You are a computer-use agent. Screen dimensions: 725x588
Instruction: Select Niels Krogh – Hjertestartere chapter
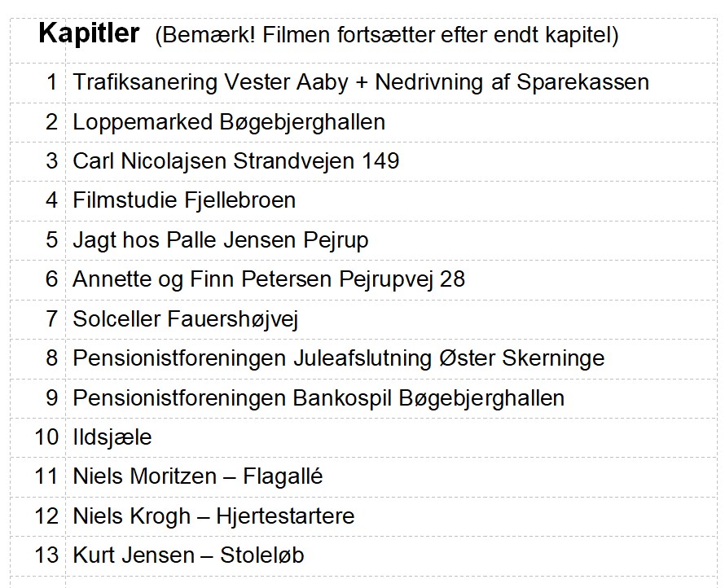(213, 516)
